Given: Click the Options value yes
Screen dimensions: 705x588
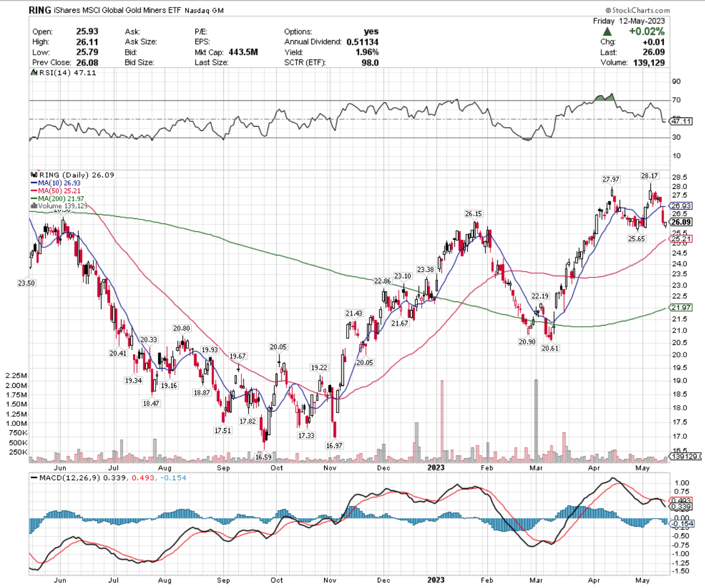Looking at the screenshot, I should (371, 32).
